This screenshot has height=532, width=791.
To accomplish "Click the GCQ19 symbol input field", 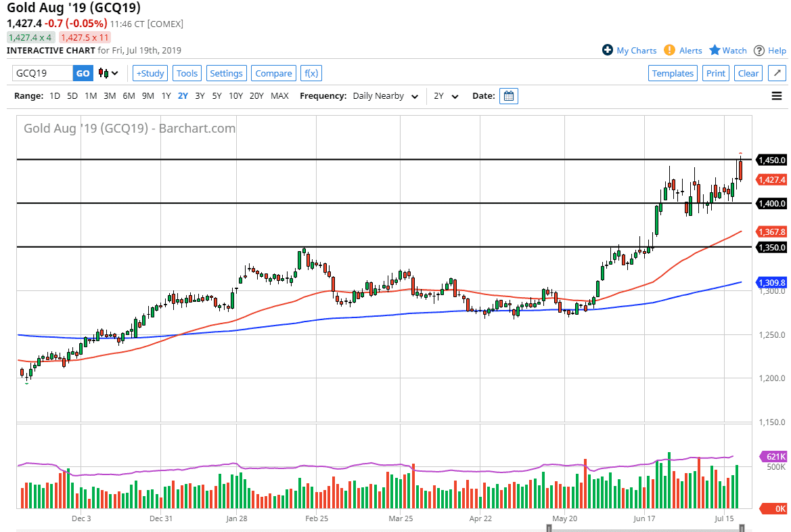I will click(43, 73).
